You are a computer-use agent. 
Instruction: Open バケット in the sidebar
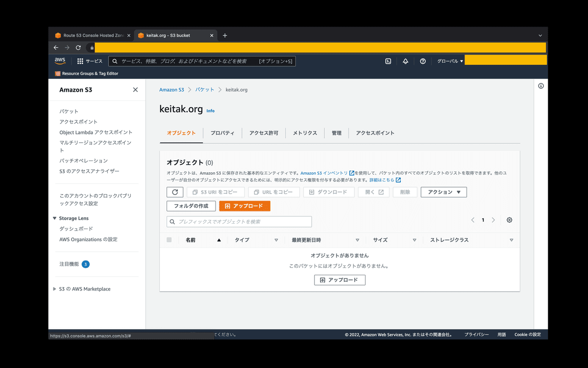69,111
